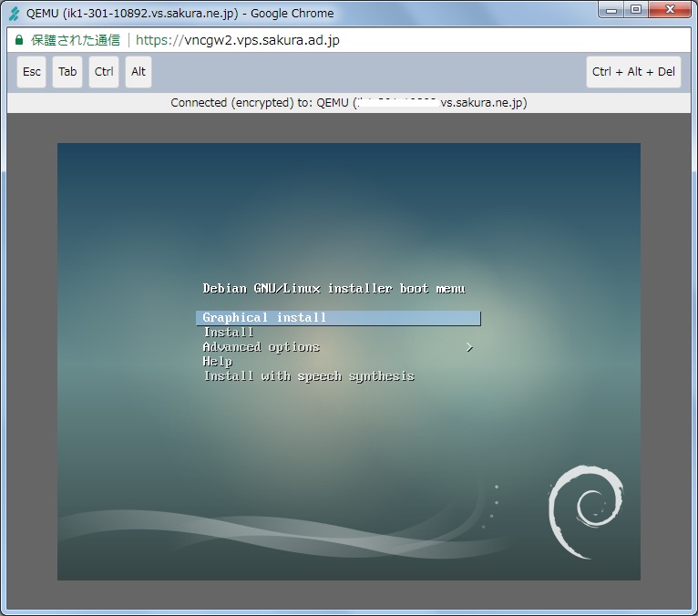The height and width of the screenshot is (616, 698).
Task: Select Help in boot menu
Action: (218, 362)
